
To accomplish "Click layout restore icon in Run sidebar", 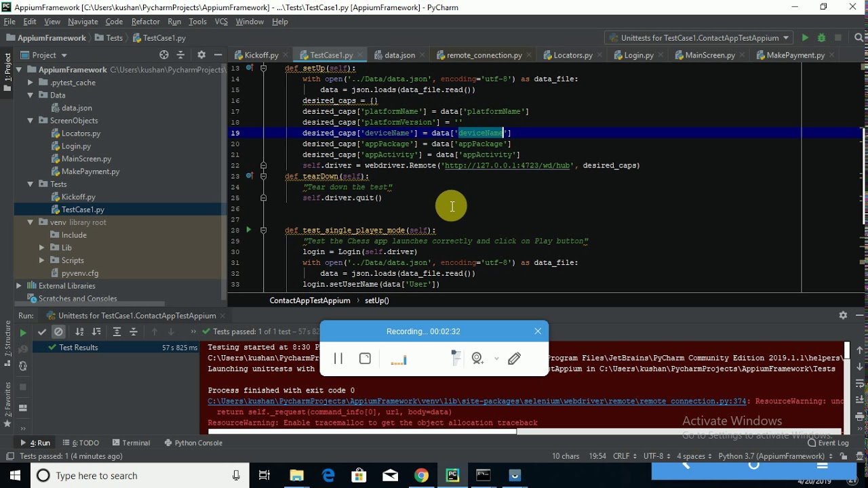I will click(x=23, y=408).
